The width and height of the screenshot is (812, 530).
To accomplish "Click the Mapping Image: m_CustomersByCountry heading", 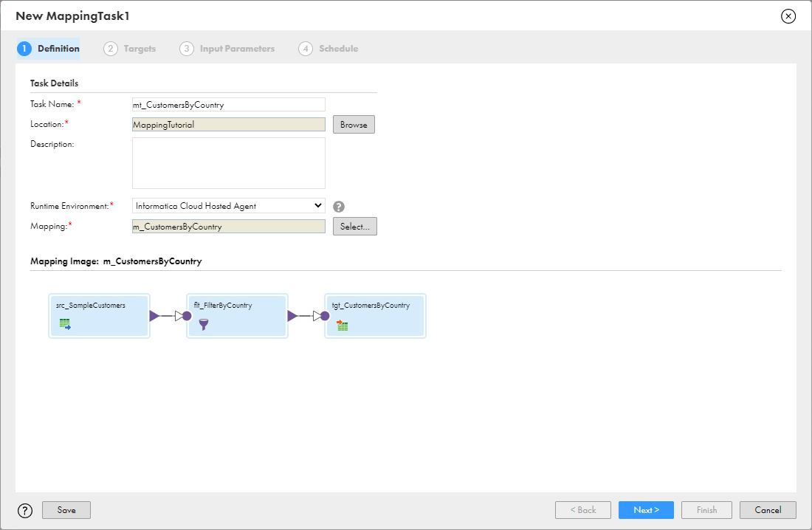I will click(x=116, y=261).
